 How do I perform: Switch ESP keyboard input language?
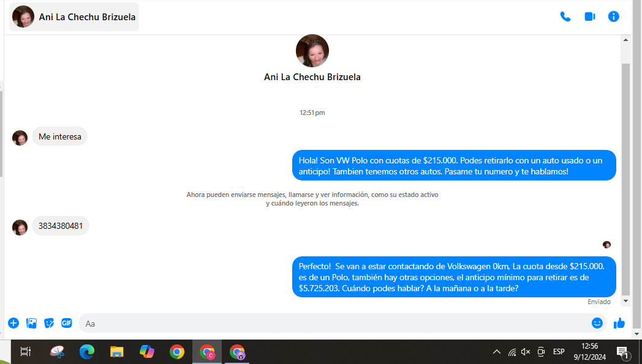click(559, 352)
